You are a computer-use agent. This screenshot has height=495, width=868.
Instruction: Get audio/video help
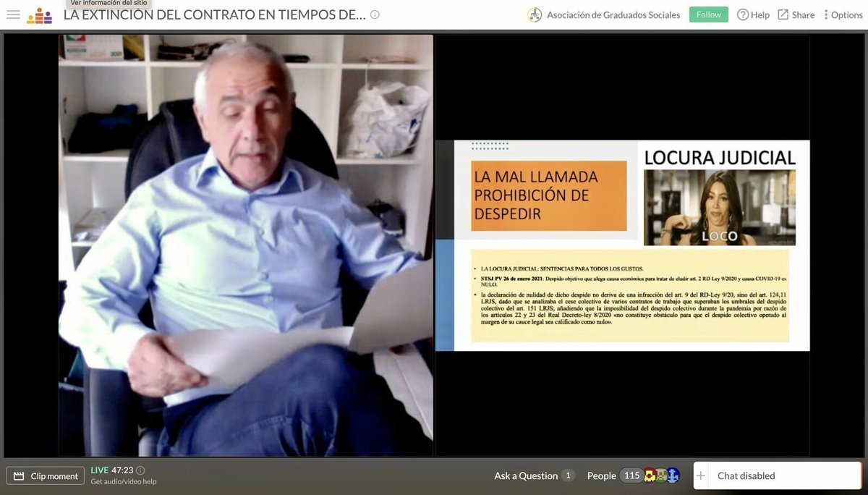pyautogui.click(x=123, y=482)
